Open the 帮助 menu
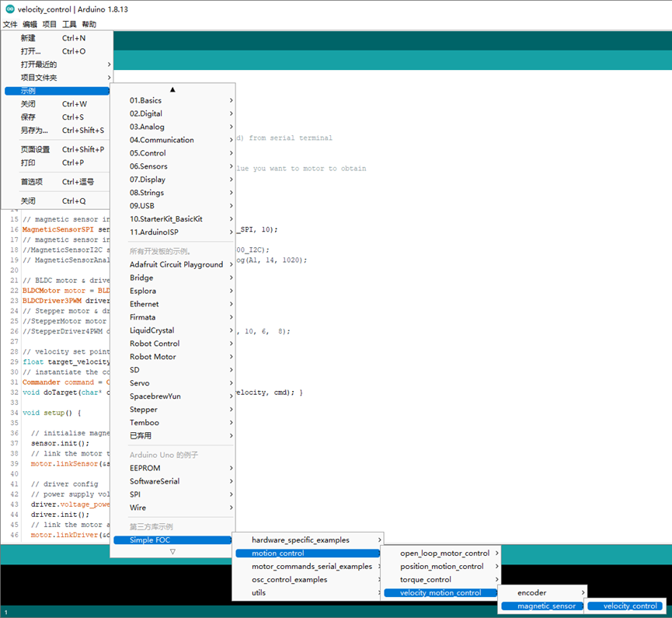672x618 pixels. (x=89, y=24)
